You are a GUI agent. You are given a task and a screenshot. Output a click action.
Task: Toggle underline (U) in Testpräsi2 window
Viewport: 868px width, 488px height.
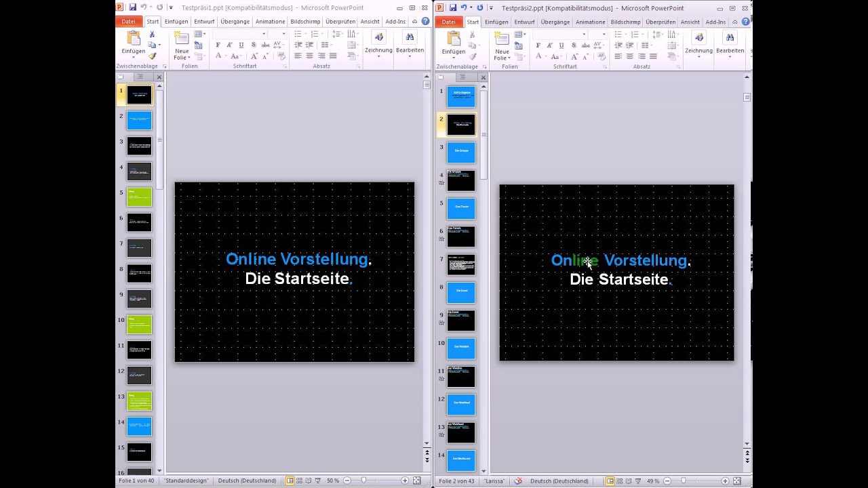point(561,45)
